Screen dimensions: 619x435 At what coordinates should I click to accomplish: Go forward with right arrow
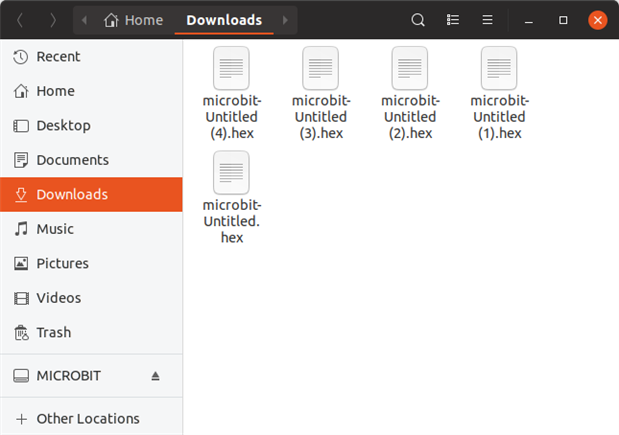tap(52, 20)
